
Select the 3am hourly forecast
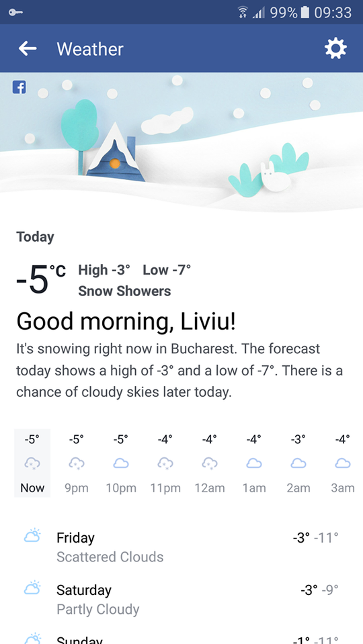coord(343,463)
